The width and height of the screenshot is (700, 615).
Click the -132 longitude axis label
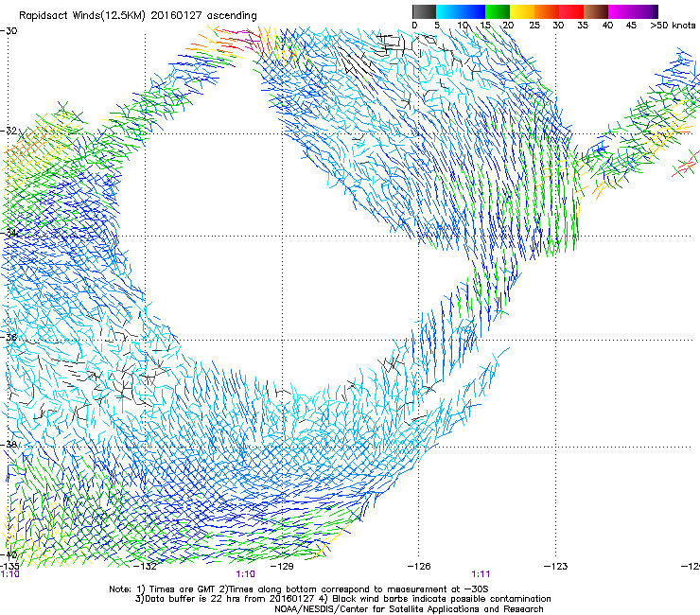(x=146, y=567)
